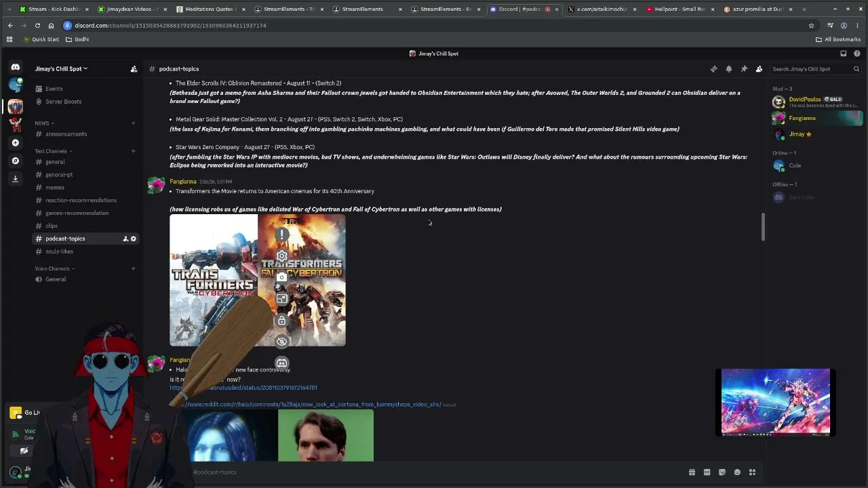Image resolution: width=868 pixels, height=488 pixels.
Task: Show pinned messages in podcast-topics
Action: coord(744,69)
